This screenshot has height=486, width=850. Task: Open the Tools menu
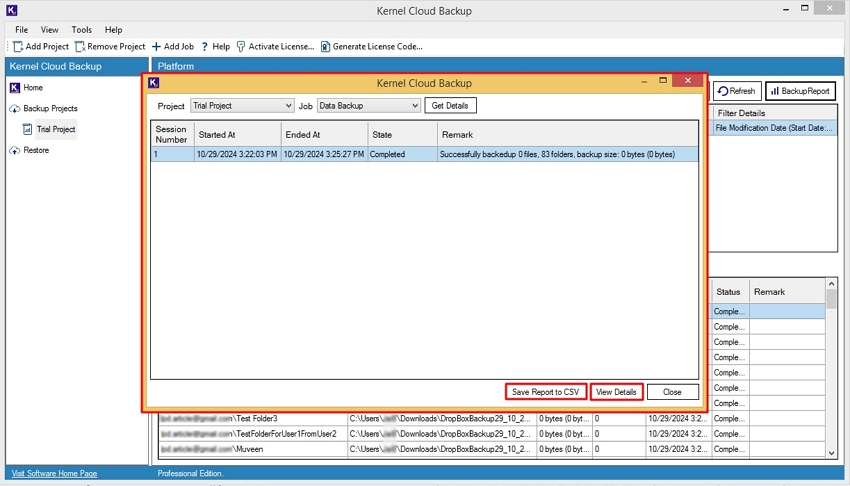(x=81, y=30)
